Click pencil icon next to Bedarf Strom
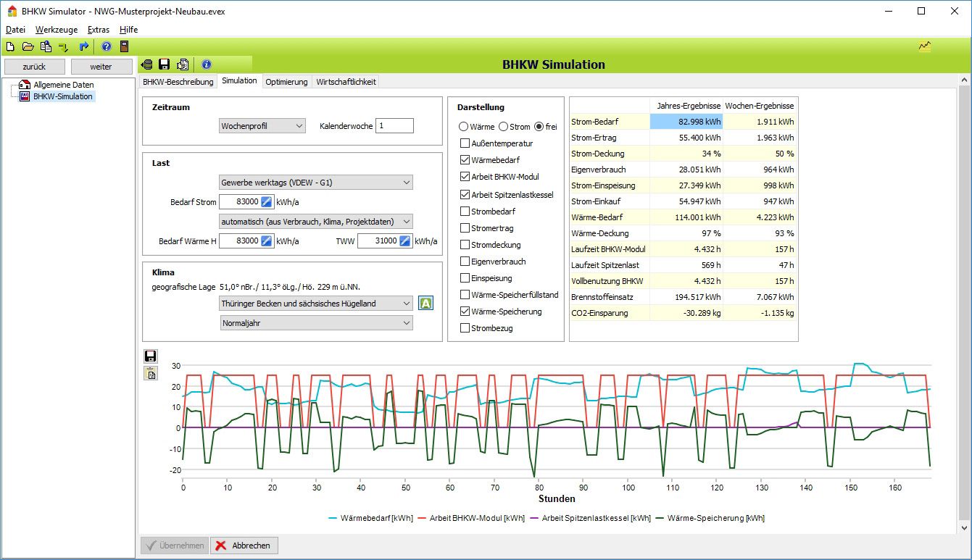 pos(267,202)
